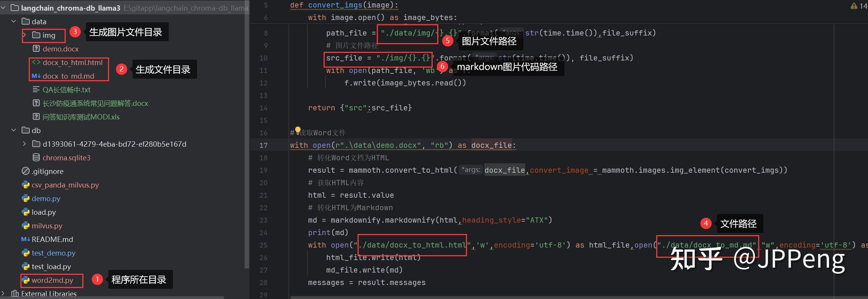Select docx_to_md.md in the tree
The image size is (868, 299).
pyautogui.click(x=68, y=76)
